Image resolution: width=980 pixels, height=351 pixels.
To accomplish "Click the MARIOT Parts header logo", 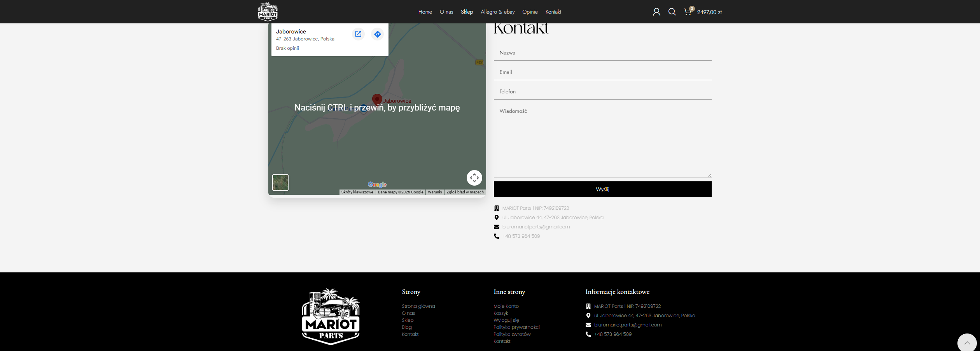I will click(x=268, y=12).
